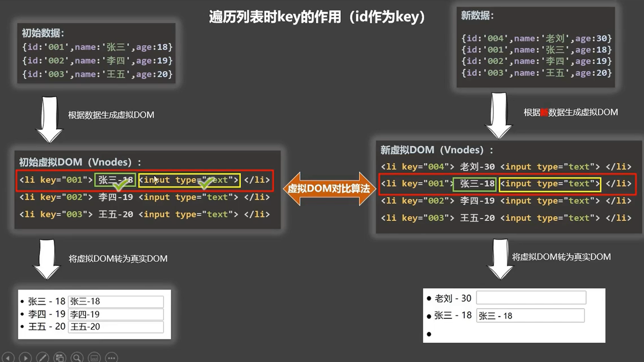Click right-side input showing 张三 - 18
Viewport: 644px width, 362px height.
[530, 316]
